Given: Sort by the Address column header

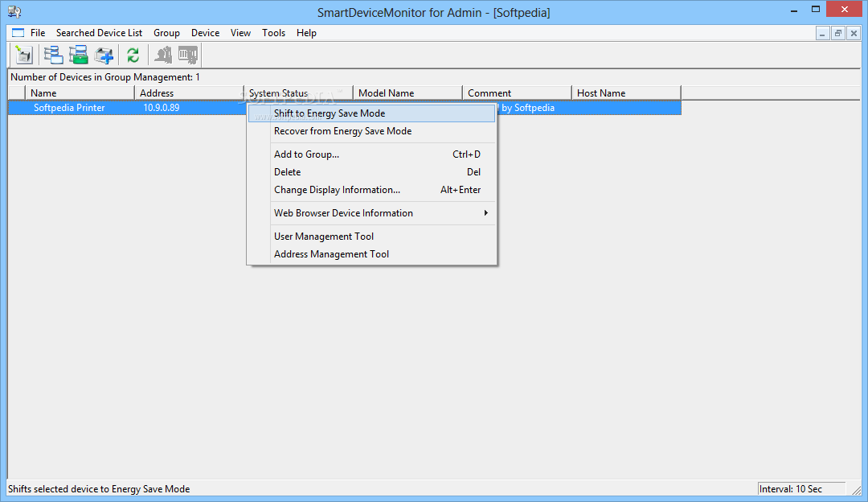Looking at the screenshot, I should click(189, 93).
